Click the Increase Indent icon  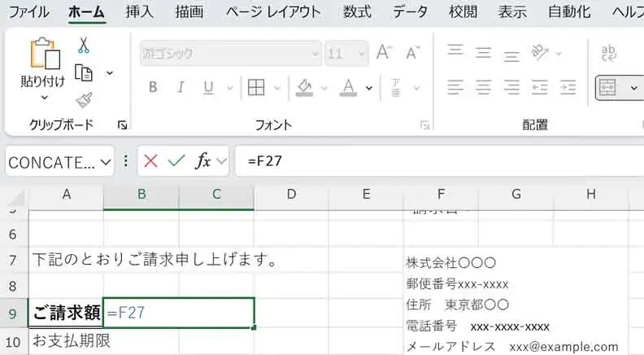[x=568, y=87]
